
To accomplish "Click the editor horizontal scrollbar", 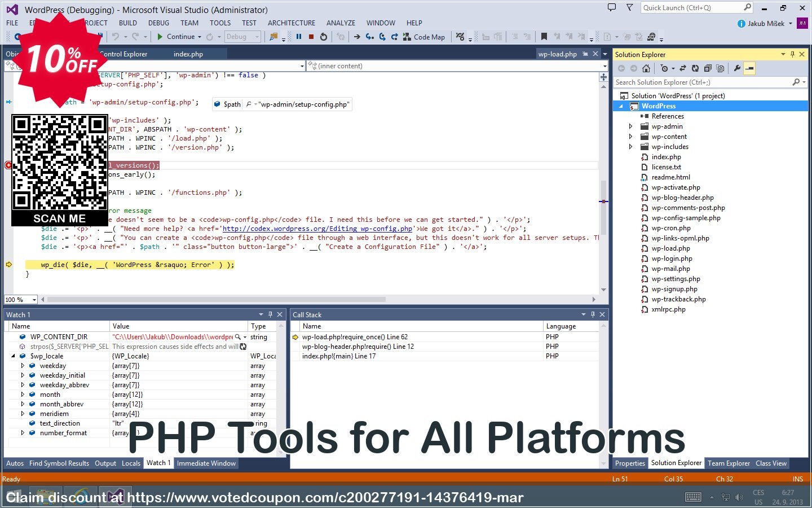I will (216, 300).
